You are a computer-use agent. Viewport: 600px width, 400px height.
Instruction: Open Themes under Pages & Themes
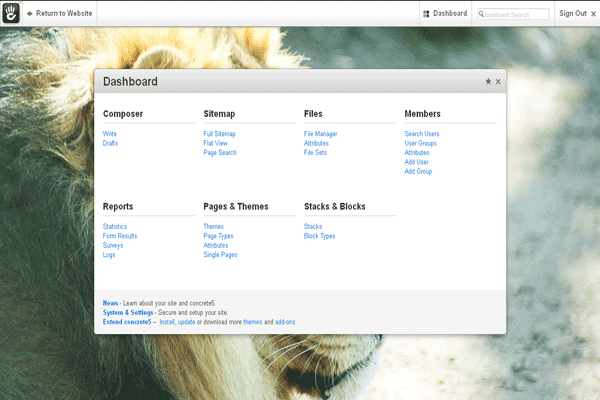[x=213, y=227]
